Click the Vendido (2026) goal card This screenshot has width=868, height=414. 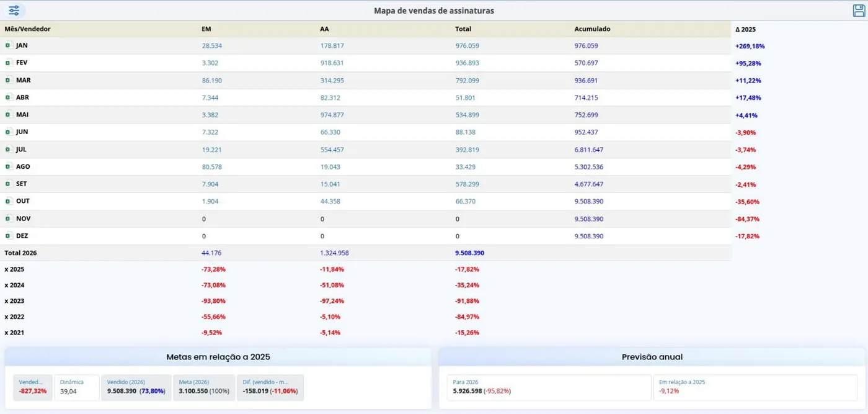pos(136,387)
